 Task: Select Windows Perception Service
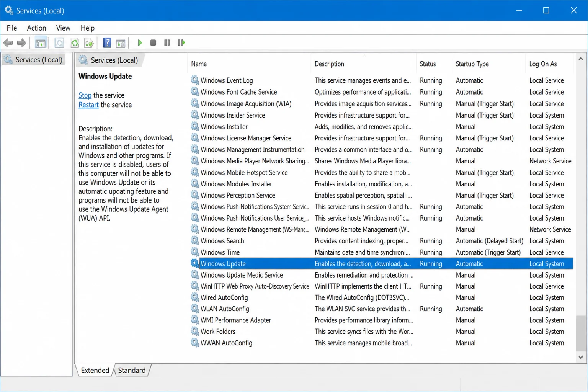pos(382,195)
